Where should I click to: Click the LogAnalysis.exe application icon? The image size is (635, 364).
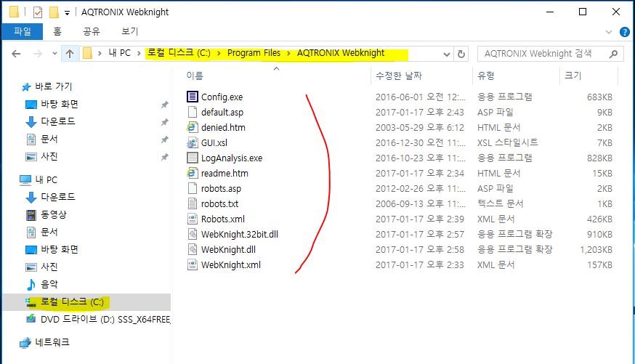tap(193, 158)
